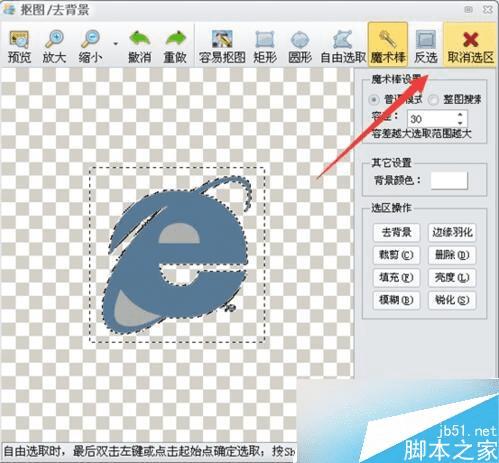The image size is (499, 463).
Task: Zoom out with the 缩小 tool
Action: point(90,46)
